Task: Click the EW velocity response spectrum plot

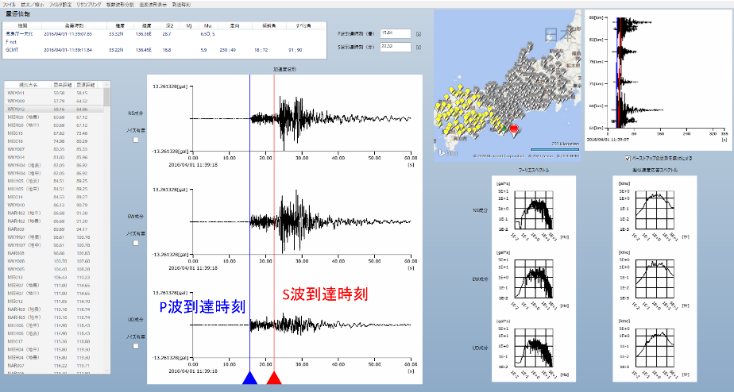Action: (x=654, y=279)
